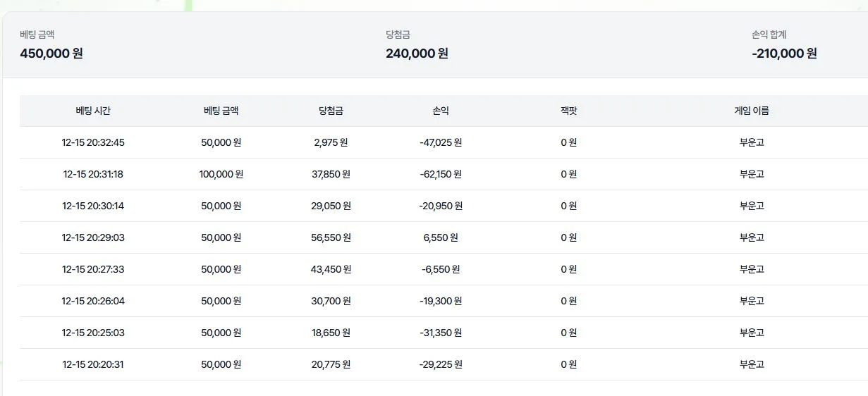Click the 450,000 원 total bet amount
The height and width of the screenshot is (396, 868).
51,54
